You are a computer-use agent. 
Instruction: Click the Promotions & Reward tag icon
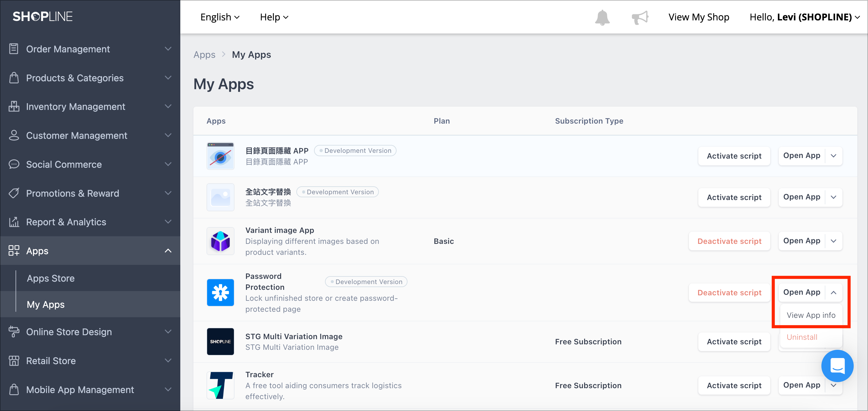14,193
